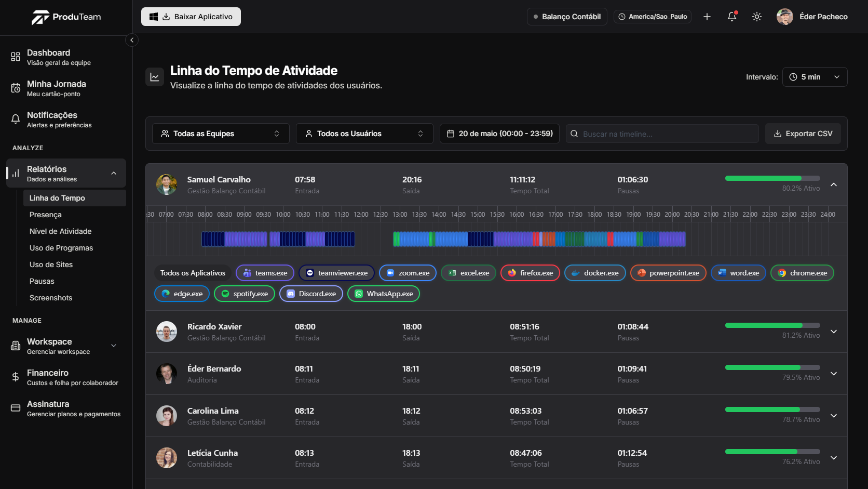Image resolution: width=868 pixels, height=489 pixels.
Task: Click Baixar Aplicativo button
Action: pyautogui.click(x=191, y=17)
